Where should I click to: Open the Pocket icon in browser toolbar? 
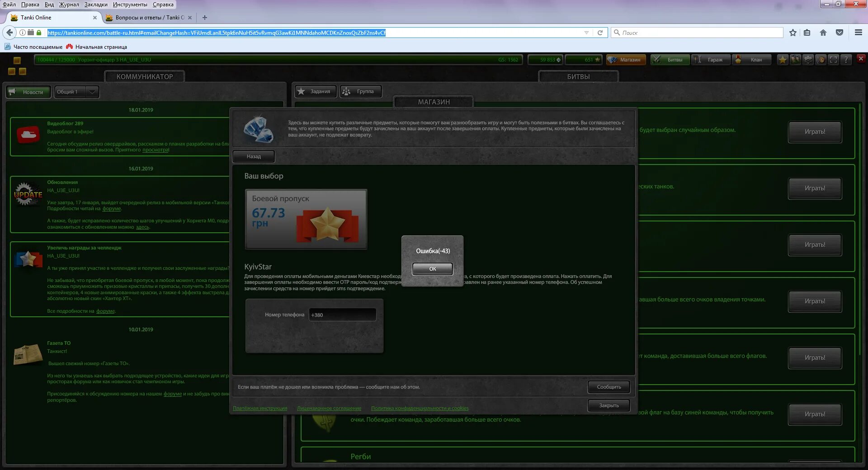coord(840,33)
